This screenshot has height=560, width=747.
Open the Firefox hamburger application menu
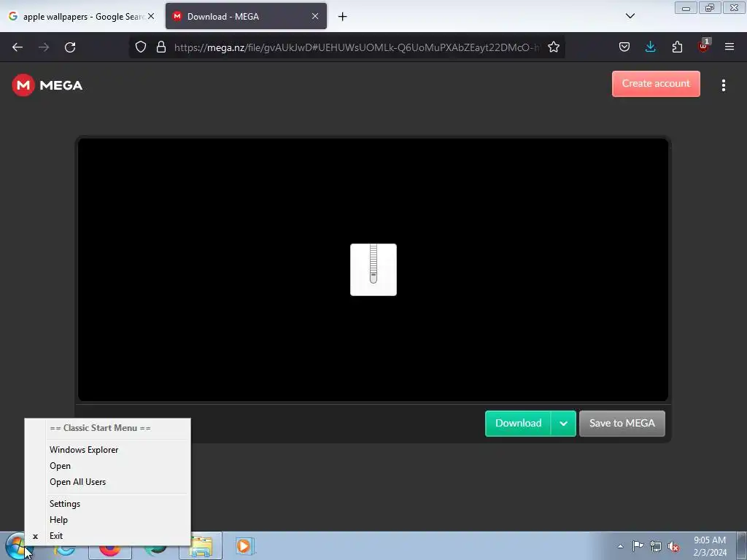tap(729, 47)
